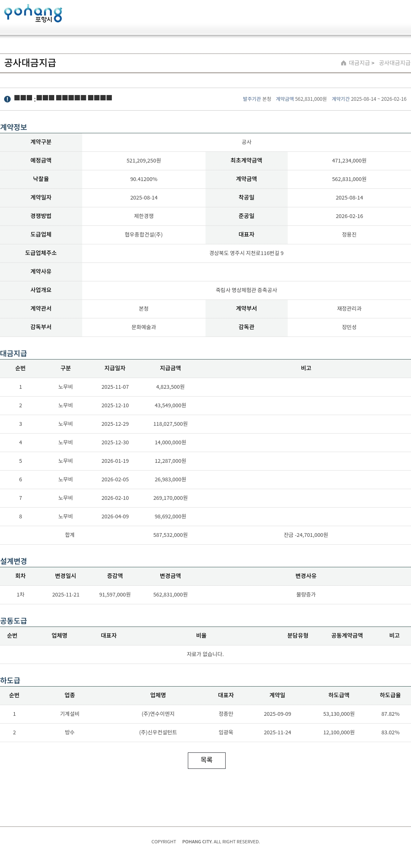Click the 물량증가 change reason cell
The height and width of the screenshot is (868, 411).
[x=306, y=595]
